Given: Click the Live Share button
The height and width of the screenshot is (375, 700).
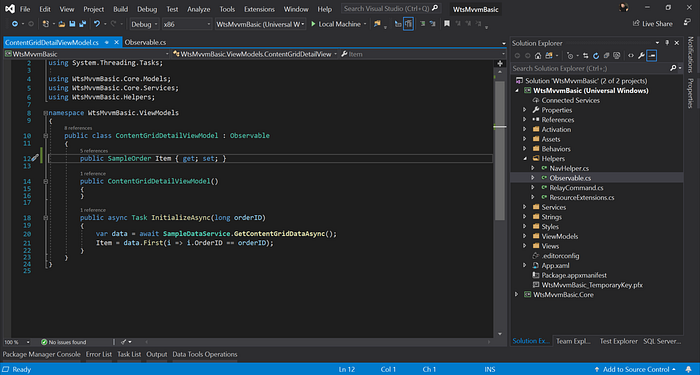Looking at the screenshot, I should (652, 24).
